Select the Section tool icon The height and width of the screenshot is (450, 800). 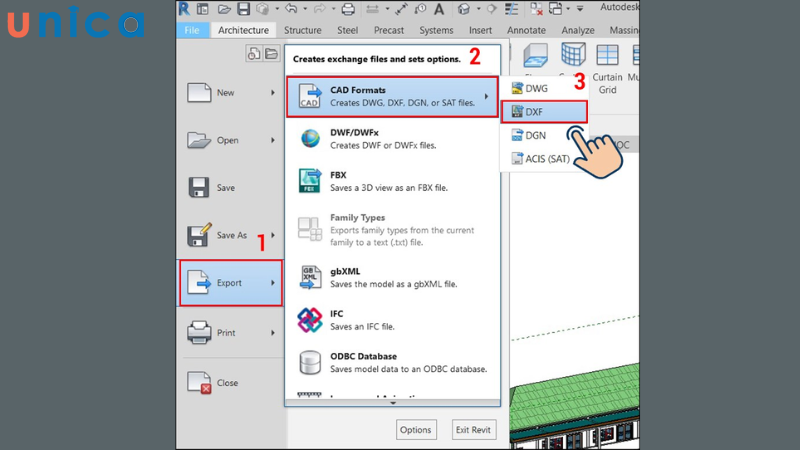[x=492, y=9]
